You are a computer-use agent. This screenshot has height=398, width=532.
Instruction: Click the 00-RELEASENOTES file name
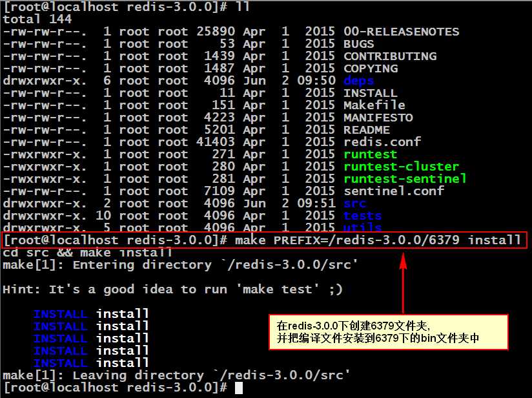click(401, 32)
